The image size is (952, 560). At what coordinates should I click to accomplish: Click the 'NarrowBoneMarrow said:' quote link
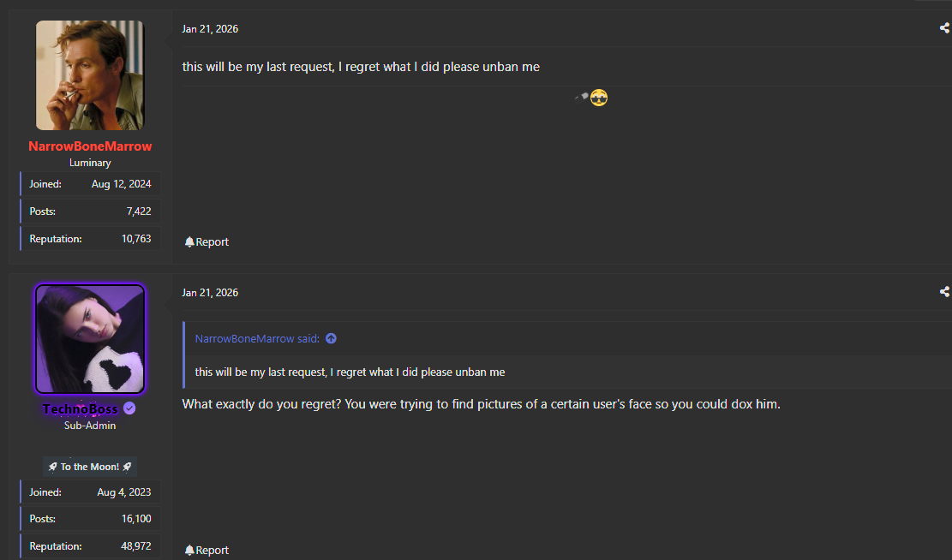[257, 339]
